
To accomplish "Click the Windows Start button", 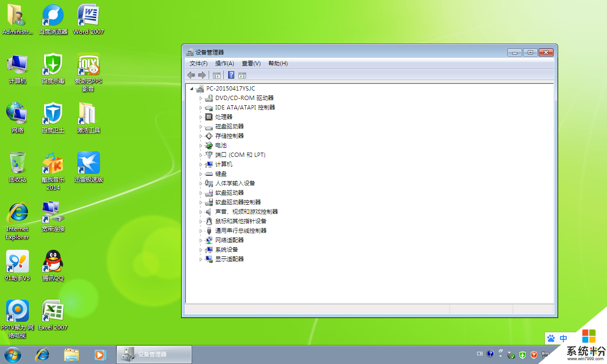I will click(x=13, y=354).
